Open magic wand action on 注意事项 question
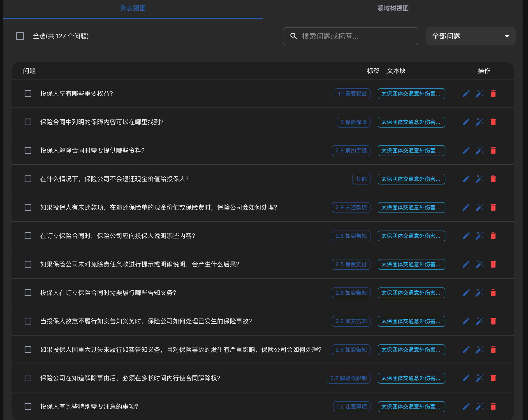This screenshot has width=528, height=420. (479, 406)
